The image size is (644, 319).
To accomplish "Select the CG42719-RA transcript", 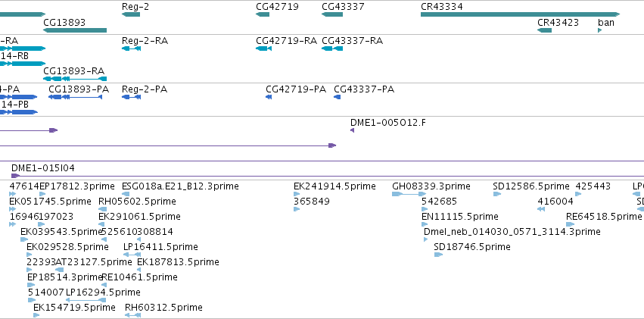I will [263, 48].
